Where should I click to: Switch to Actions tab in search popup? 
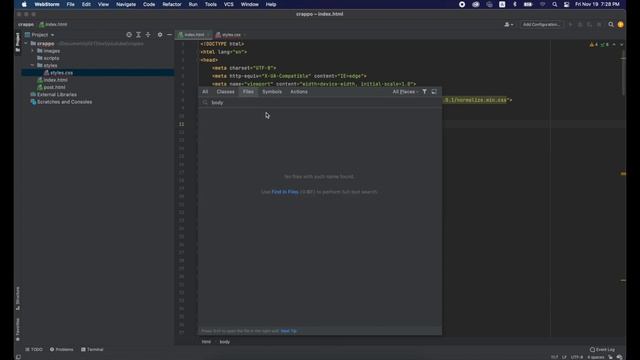[x=299, y=92]
